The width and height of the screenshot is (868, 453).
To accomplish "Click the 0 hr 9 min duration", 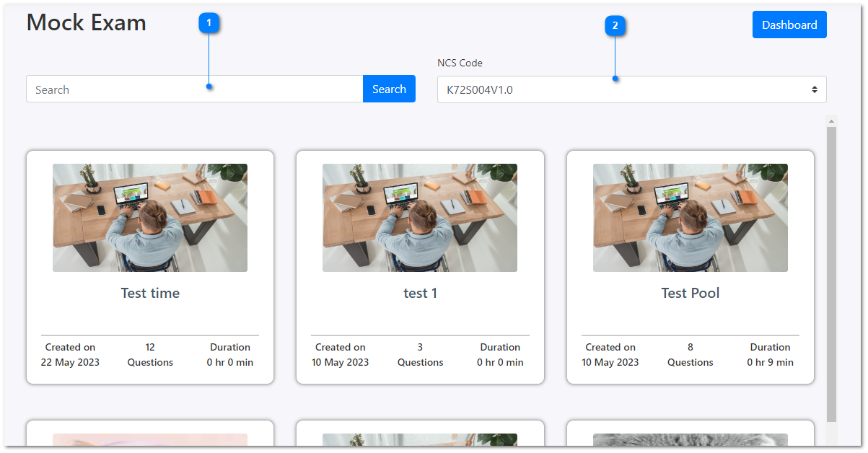I will [x=770, y=362].
